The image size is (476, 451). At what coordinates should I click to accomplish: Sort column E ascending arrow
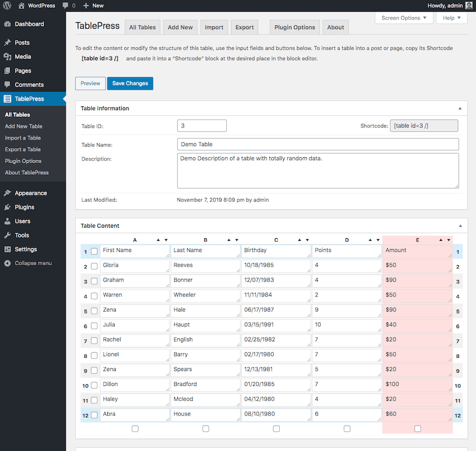(x=441, y=240)
